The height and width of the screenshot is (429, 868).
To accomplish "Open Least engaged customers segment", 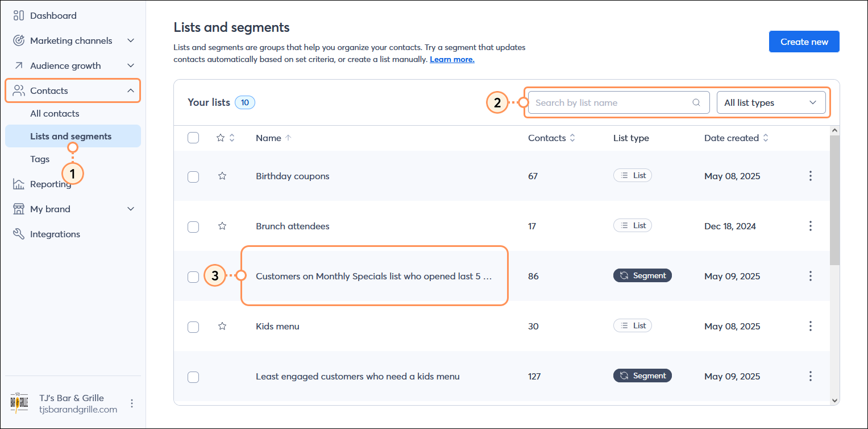I will click(x=358, y=376).
